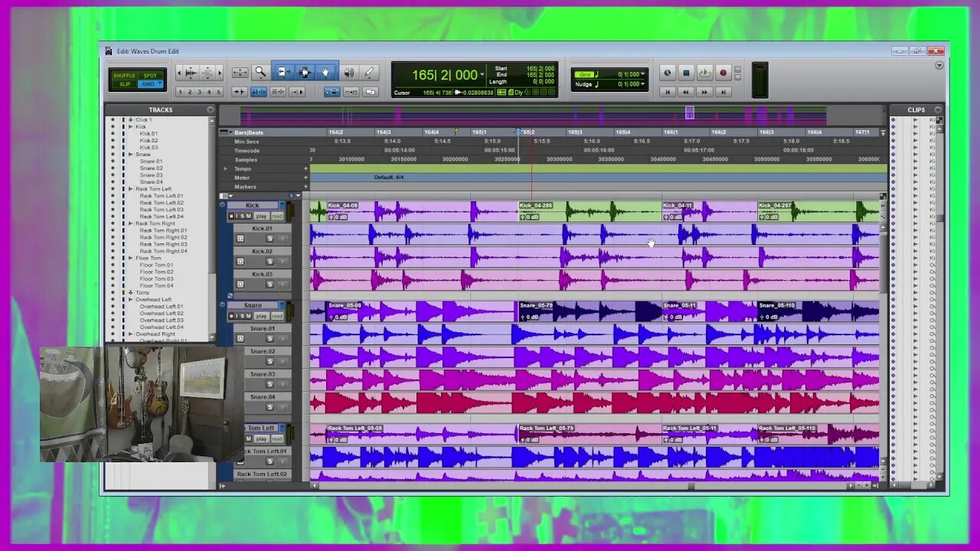
Task: Toggle show/hide dot for Click 1 track
Action: point(113,120)
